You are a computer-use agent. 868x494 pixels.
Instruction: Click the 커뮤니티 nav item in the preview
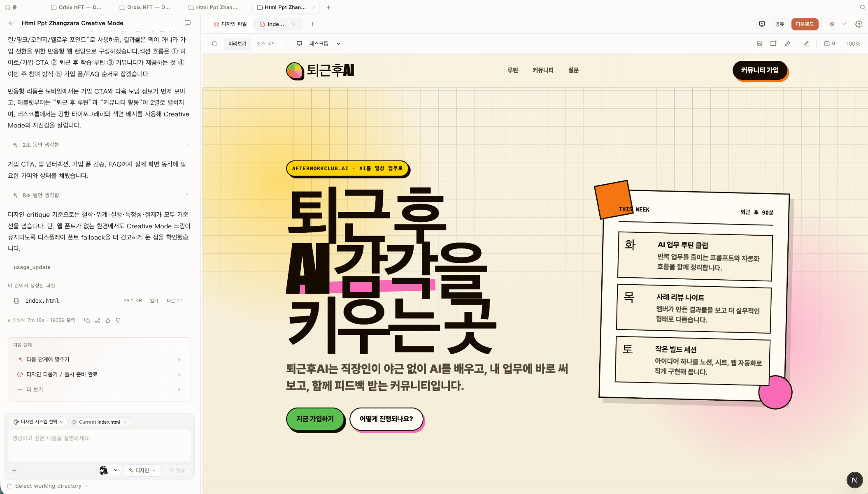pyautogui.click(x=543, y=70)
